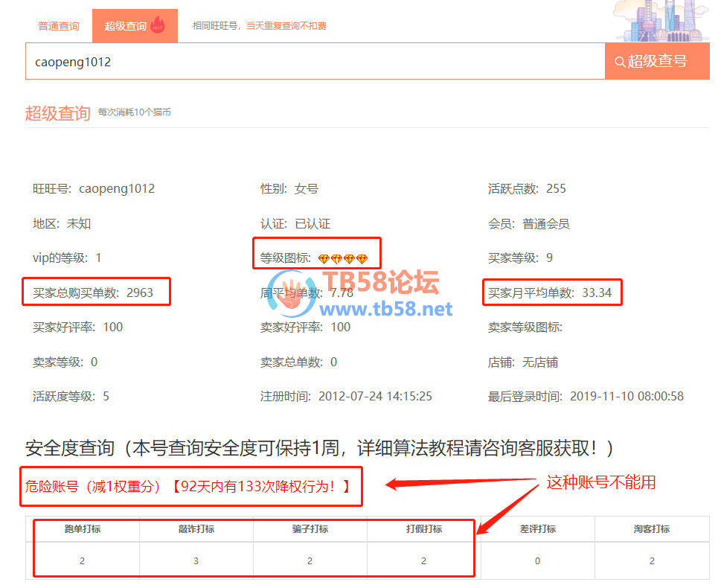Click the 当天重复查询不扣费 notice text

coord(286,26)
